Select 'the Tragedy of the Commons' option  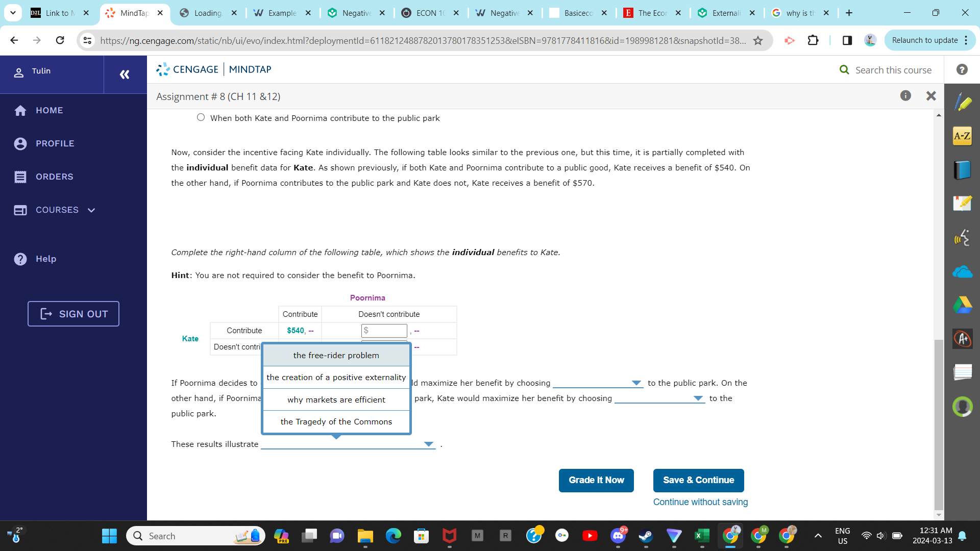(336, 421)
